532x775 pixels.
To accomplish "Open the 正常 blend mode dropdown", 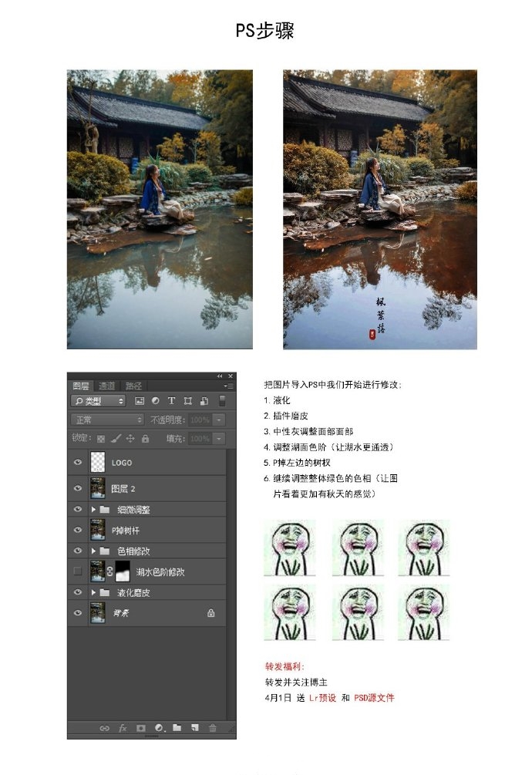I will (108, 420).
